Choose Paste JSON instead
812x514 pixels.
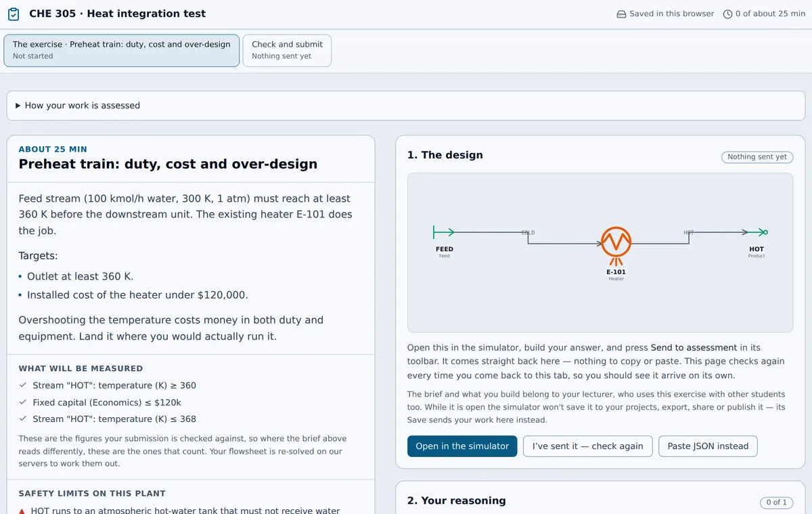pos(708,446)
